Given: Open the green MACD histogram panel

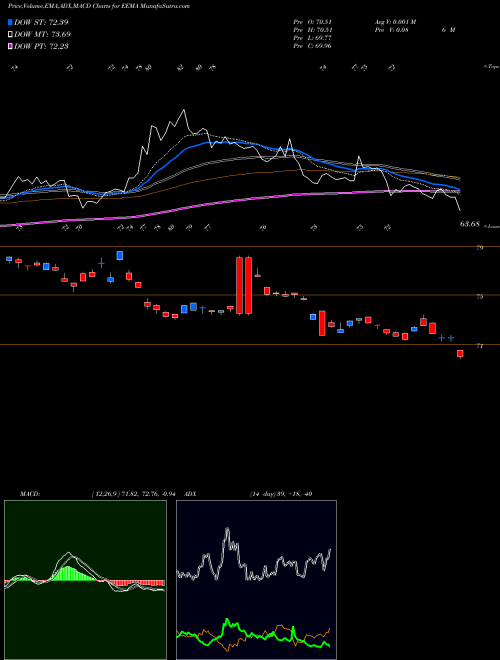Looking at the screenshot, I should pos(85,580).
